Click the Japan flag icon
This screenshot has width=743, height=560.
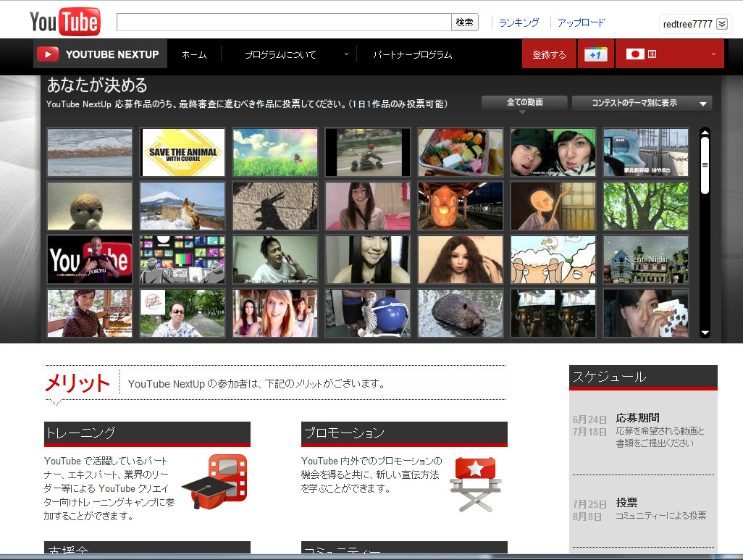click(635, 54)
